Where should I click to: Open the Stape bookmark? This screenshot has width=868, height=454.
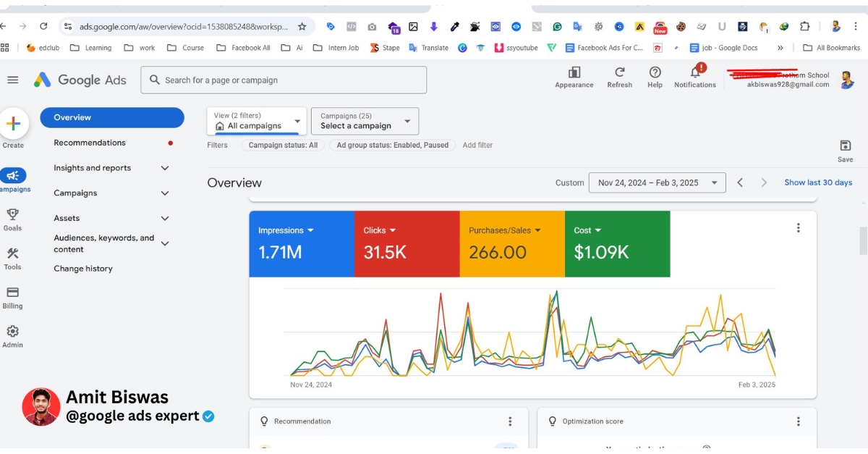385,48
